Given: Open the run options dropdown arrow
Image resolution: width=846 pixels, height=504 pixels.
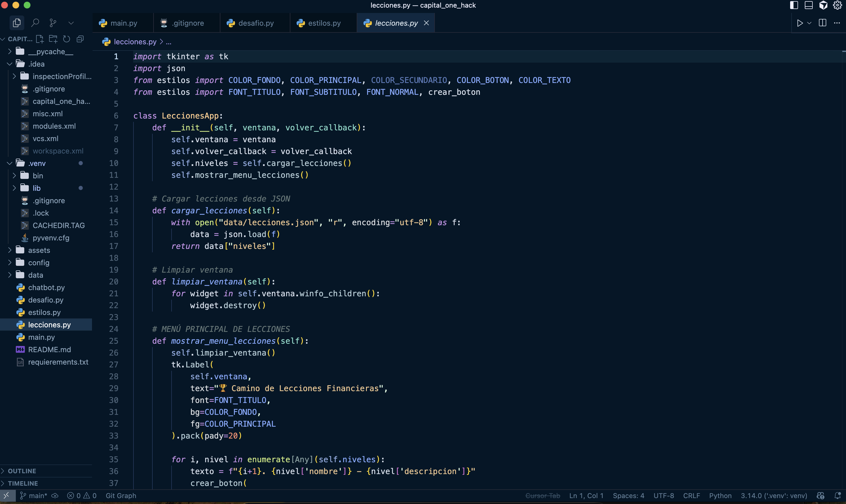Looking at the screenshot, I should point(809,23).
